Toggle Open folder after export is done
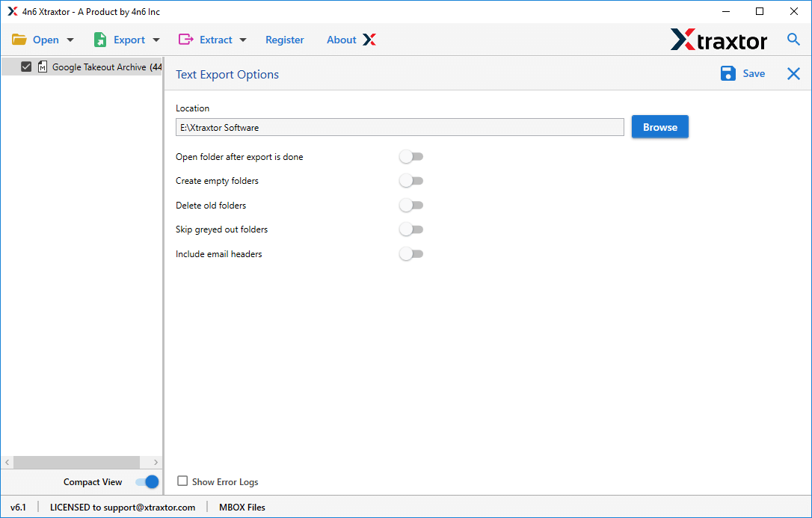The image size is (812, 518). [x=411, y=157]
